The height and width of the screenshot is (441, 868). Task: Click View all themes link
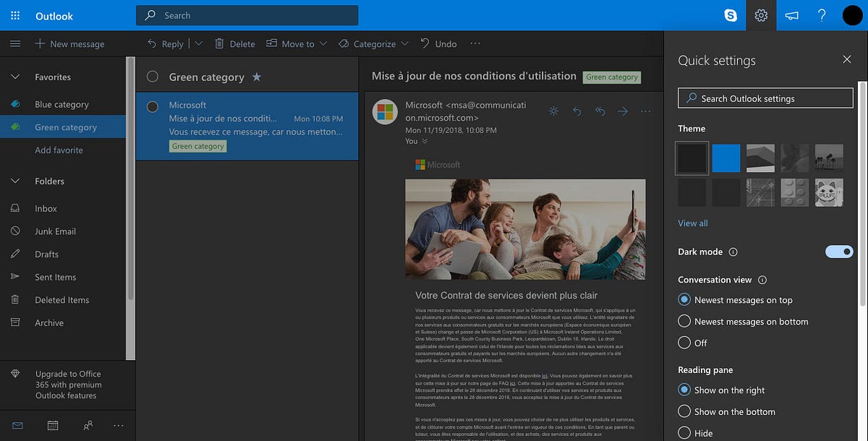coord(693,223)
